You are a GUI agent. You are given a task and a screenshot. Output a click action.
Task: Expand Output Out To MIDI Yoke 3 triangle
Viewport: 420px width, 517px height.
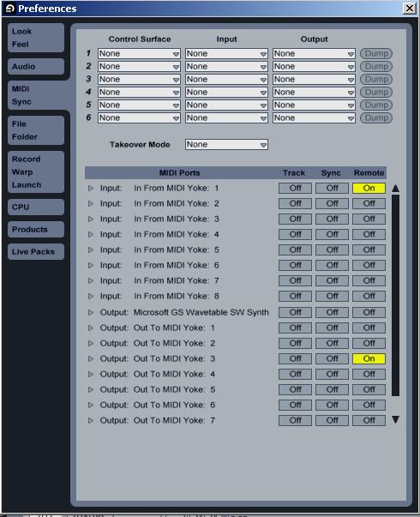(x=91, y=358)
